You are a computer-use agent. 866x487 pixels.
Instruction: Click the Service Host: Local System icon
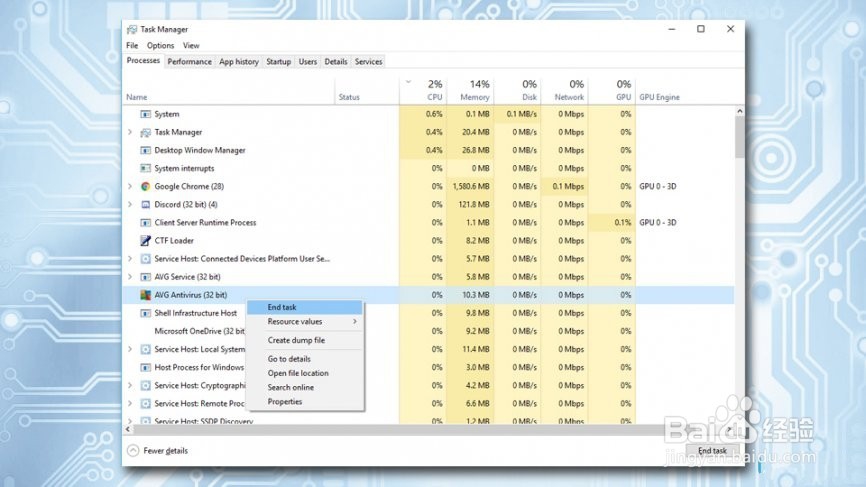pos(145,350)
